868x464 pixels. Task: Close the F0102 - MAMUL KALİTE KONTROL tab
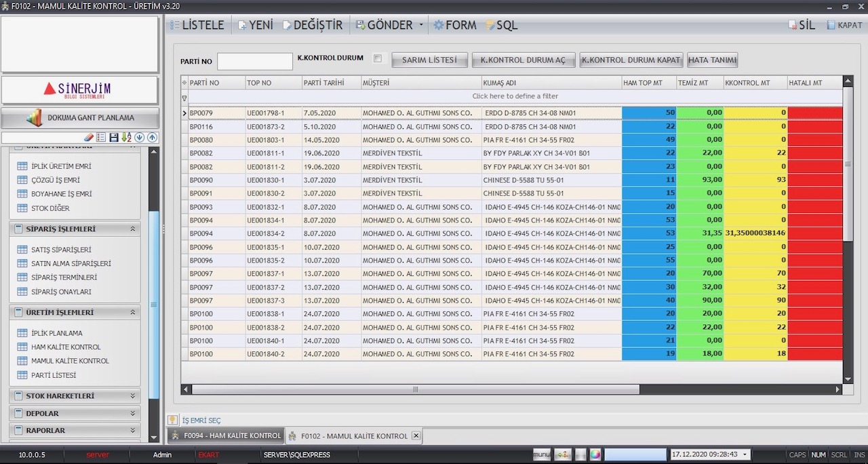[416, 436]
